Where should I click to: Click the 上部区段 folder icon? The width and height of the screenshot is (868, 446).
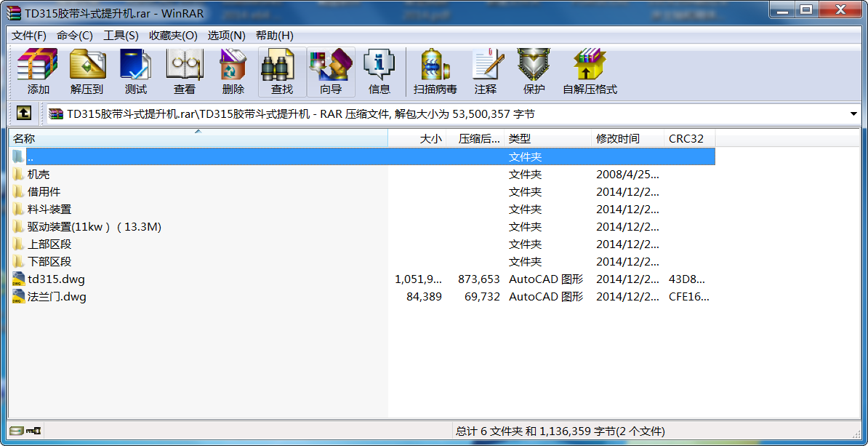tap(18, 244)
